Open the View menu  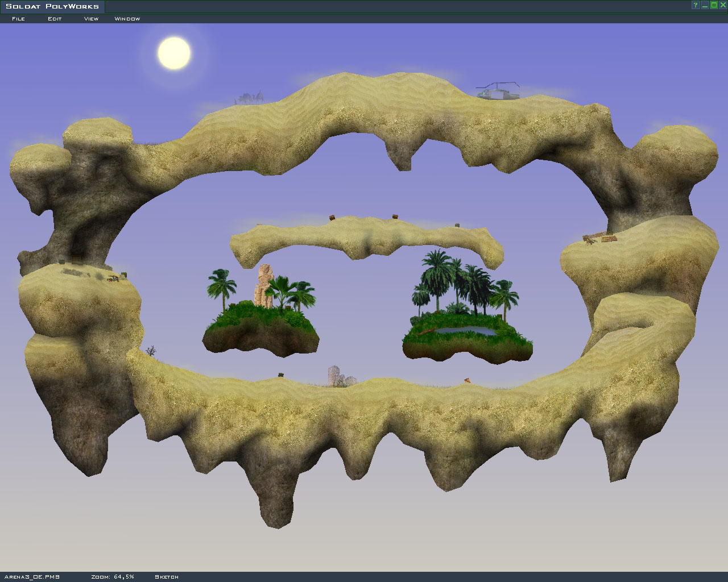click(x=91, y=19)
